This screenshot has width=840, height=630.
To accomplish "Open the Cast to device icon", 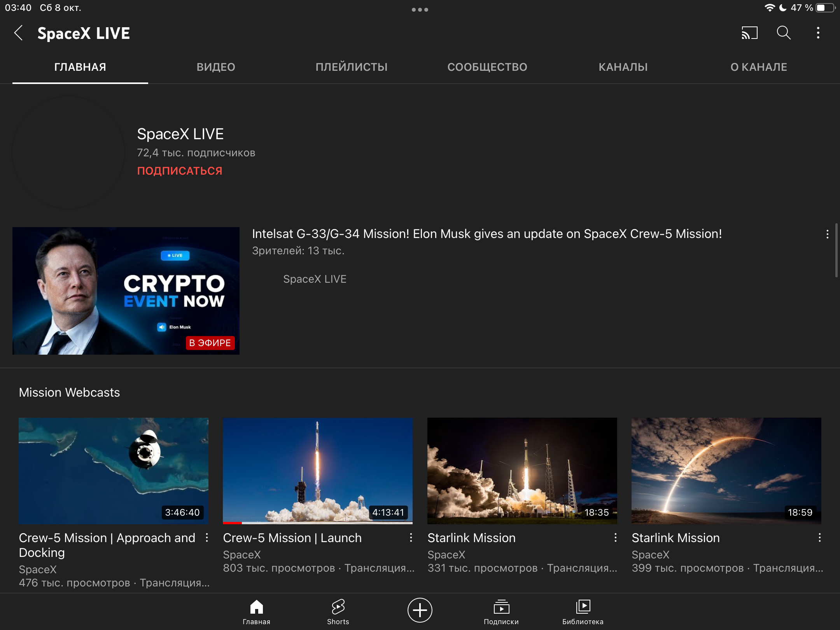I will [x=749, y=33].
